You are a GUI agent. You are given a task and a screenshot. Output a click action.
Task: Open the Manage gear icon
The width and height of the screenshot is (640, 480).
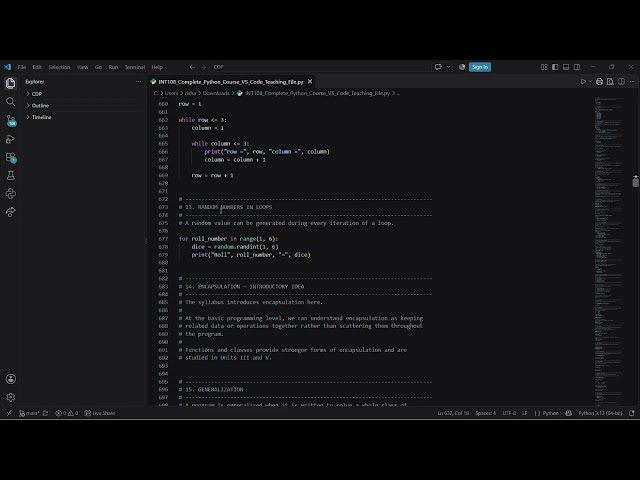coord(11,397)
